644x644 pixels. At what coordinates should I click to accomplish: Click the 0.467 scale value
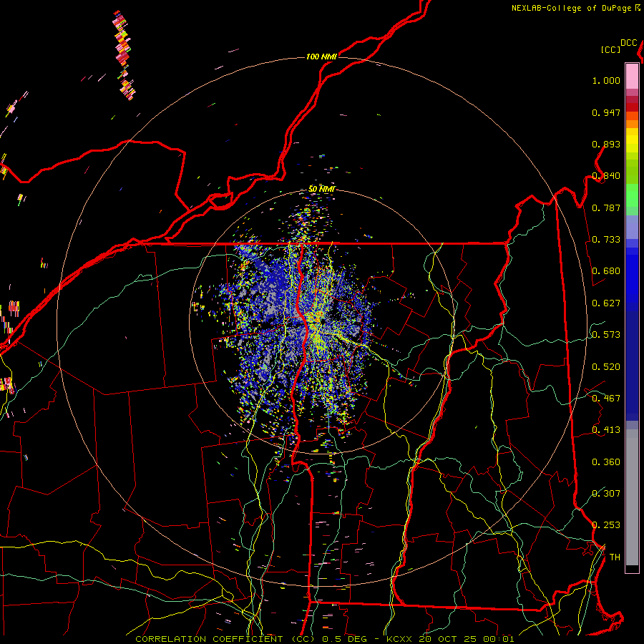pos(606,399)
